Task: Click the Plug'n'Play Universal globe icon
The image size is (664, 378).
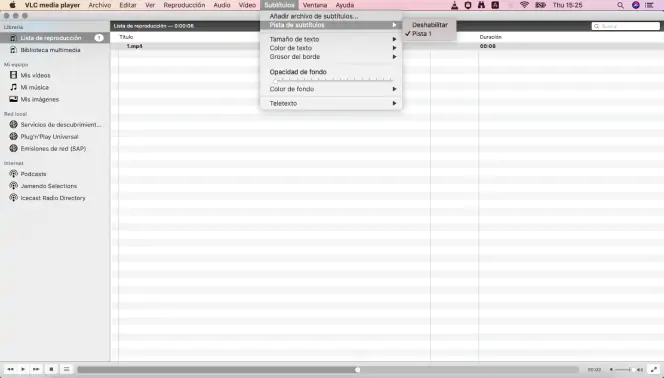Action: click(x=14, y=136)
